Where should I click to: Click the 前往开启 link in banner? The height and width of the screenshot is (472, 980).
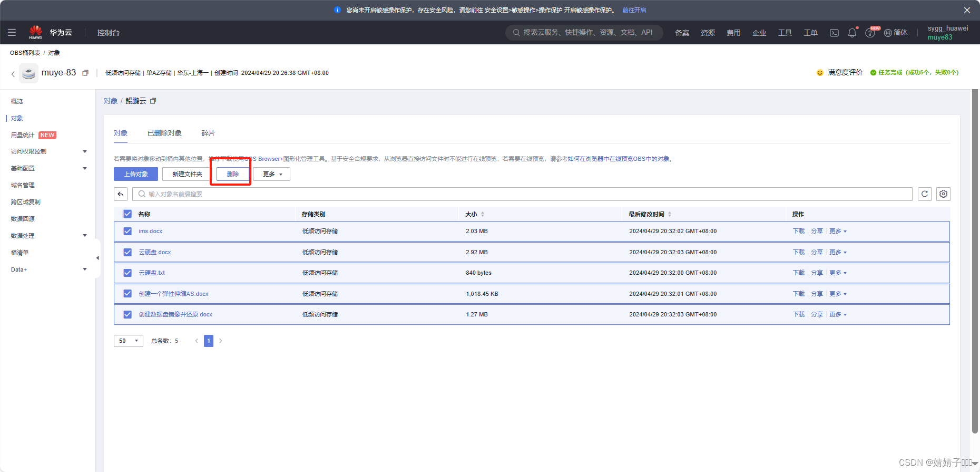click(x=634, y=10)
